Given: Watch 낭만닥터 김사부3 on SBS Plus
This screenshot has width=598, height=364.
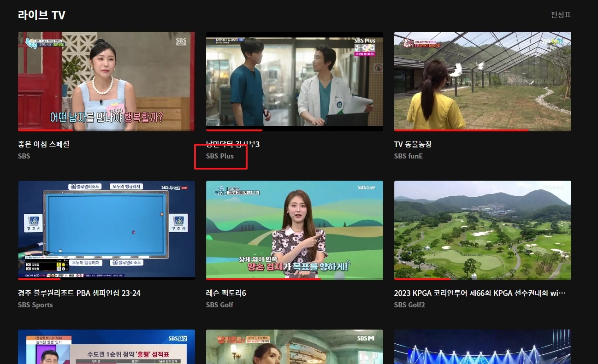Looking at the screenshot, I should [x=294, y=82].
